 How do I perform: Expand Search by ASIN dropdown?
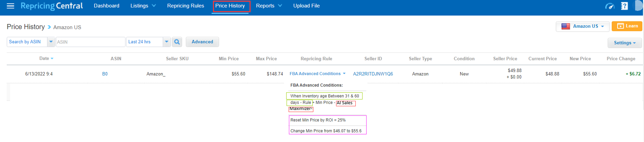pyautogui.click(x=51, y=42)
